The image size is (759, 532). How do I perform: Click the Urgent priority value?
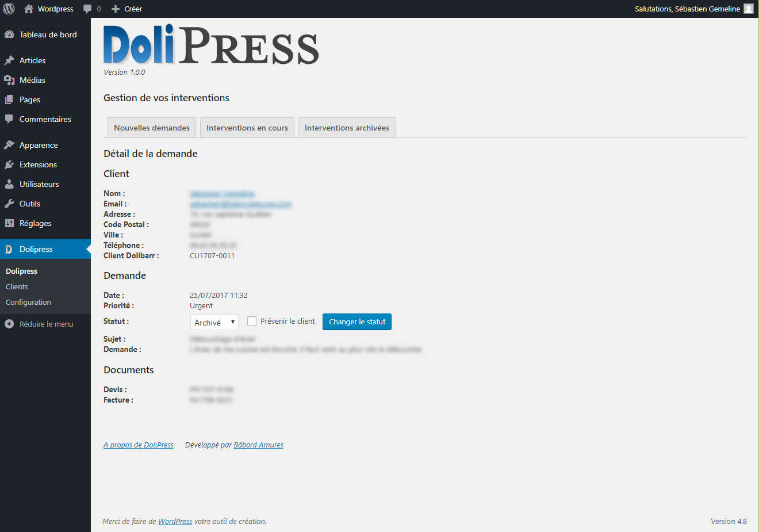click(x=201, y=306)
